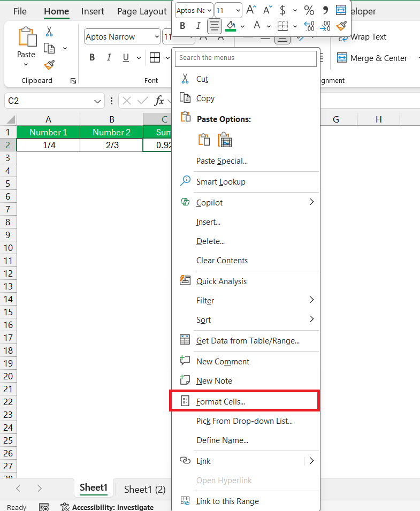Image resolution: width=420 pixels, height=511 pixels.
Task: Click the Cancel X in formula bar
Action: (127, 101)
